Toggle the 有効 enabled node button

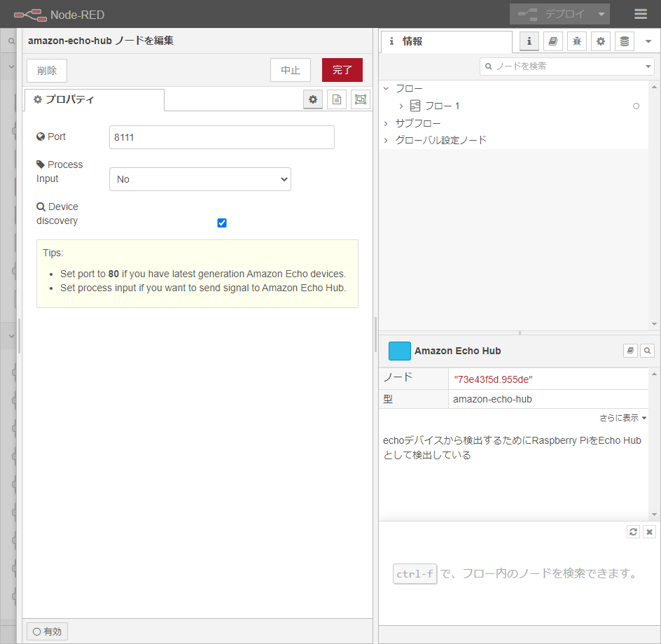pyautogui.click(x=48, y=631)
